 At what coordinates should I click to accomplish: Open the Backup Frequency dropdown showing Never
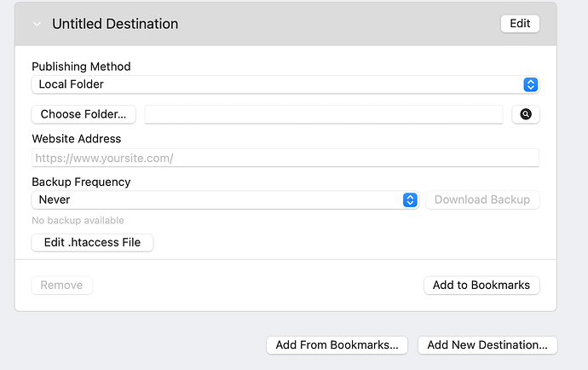[x=225, y=199]
